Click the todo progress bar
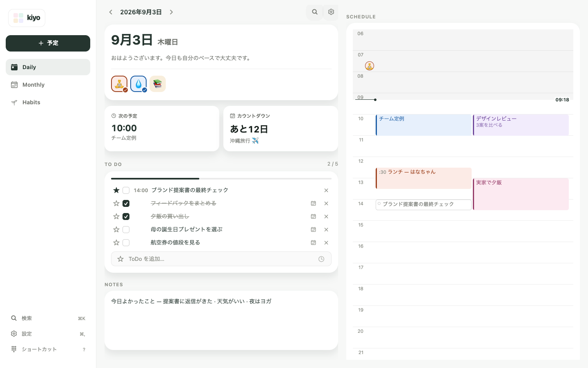This screenshot has height=368, width=588. [221, 179]
